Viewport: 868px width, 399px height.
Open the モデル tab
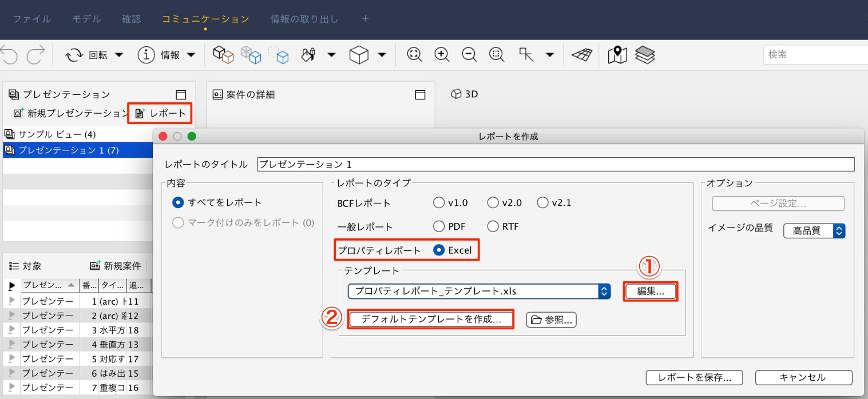(86, 19)
